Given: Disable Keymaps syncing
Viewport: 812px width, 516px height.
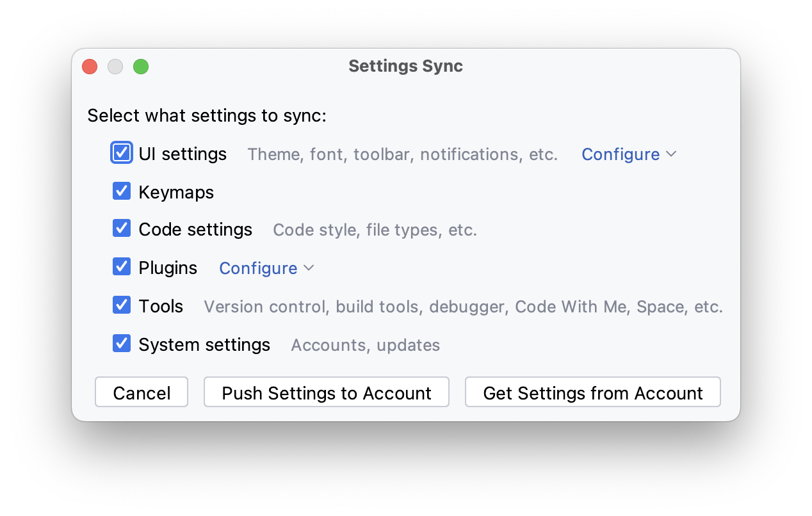Looking at the screenshot, I should click(121, 191).
